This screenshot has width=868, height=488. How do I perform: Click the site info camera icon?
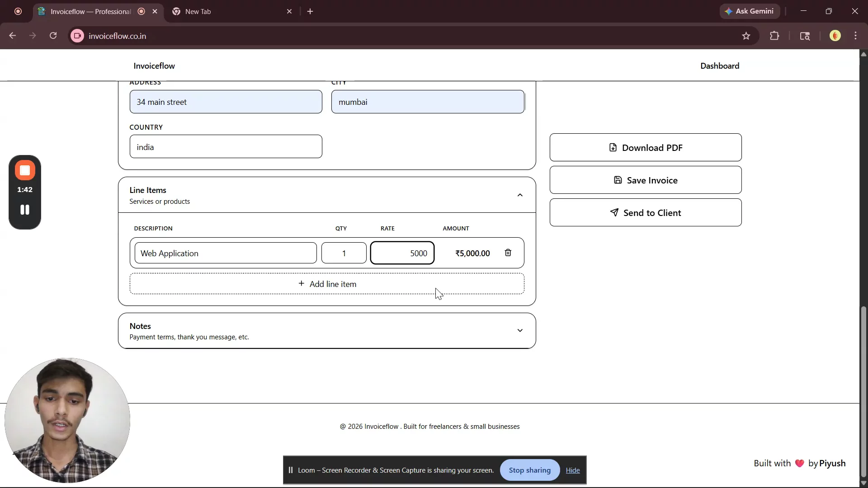pyautogui.click(x=77, y=36)
